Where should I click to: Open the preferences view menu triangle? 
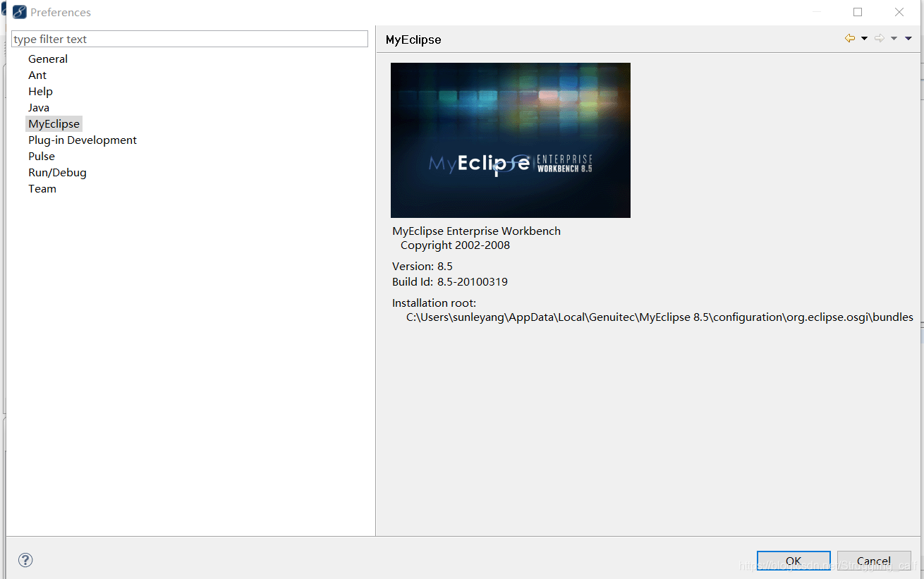point(908,39)
